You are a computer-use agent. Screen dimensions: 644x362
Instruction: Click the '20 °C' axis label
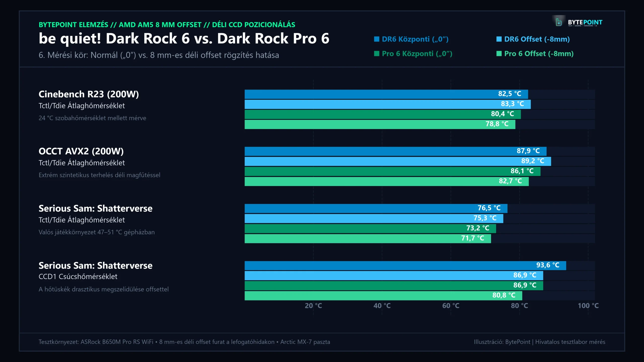[x=313, y=306]
